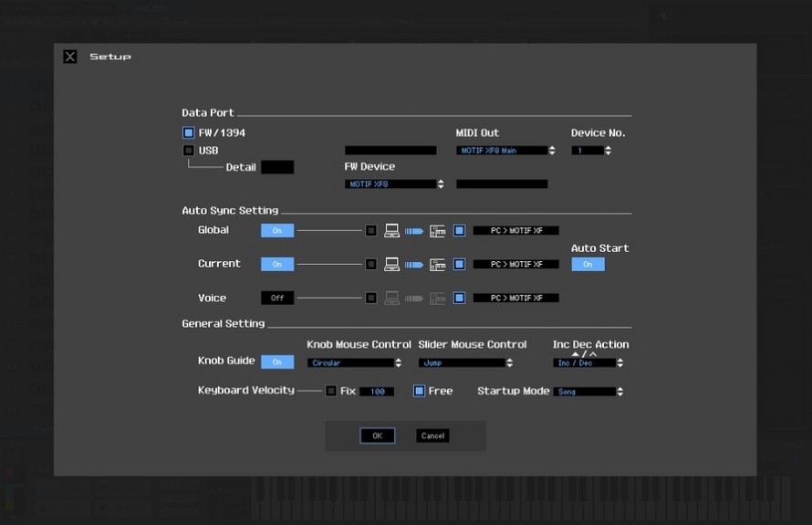Turn on Voice auto sync

[x=277, y=298]
